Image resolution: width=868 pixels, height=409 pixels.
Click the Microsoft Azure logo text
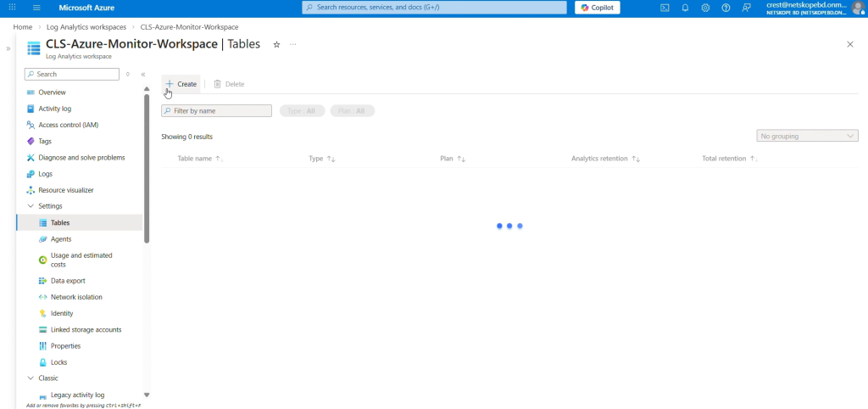[x=86, y=8]
